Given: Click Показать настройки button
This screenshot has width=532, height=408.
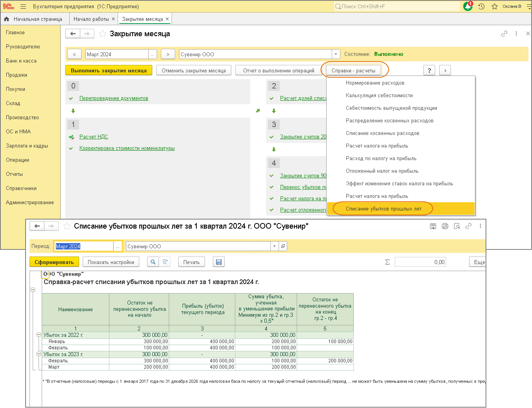Looking at the screenshot, I should [x=111, y=262].
